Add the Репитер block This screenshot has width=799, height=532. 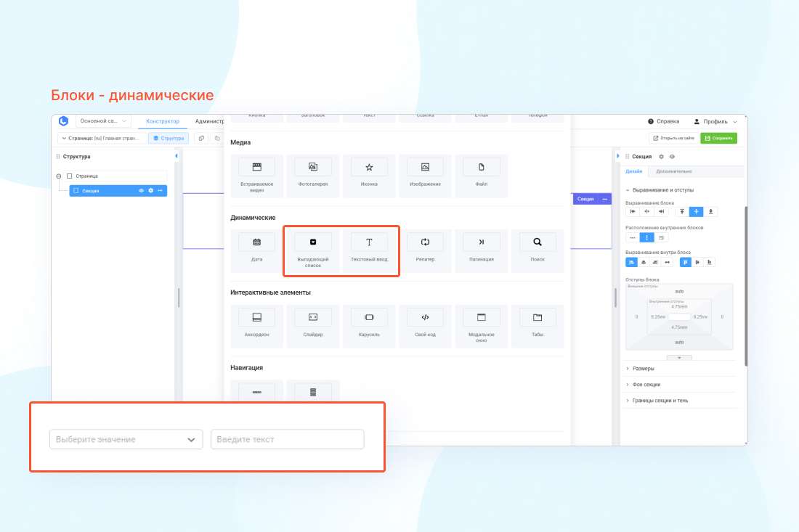pos(426,250)
